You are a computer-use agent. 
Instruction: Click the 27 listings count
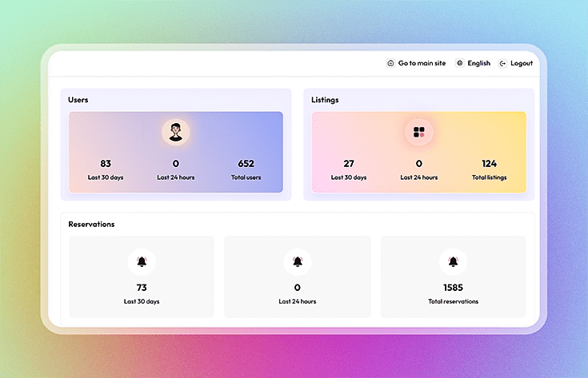[x=349, y=164]
